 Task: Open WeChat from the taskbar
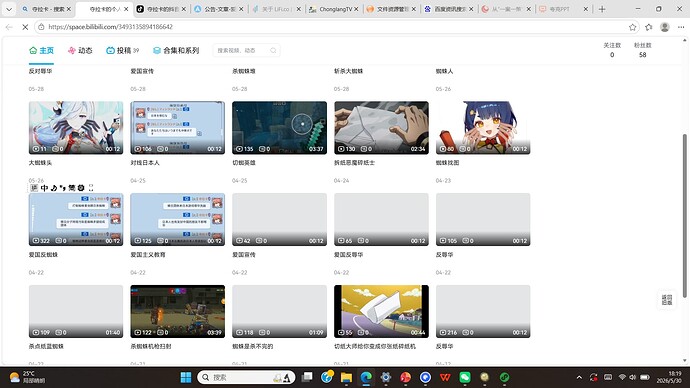[465, 377]
